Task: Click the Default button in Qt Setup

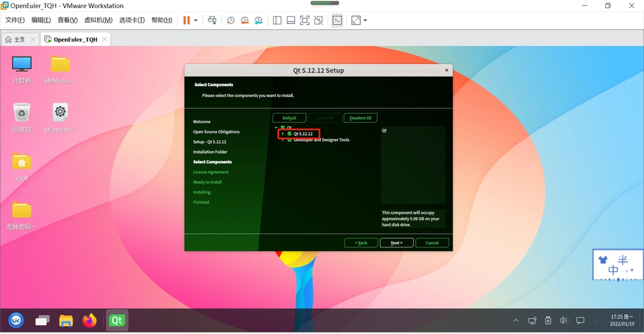Action: click(x=289, y=118)
